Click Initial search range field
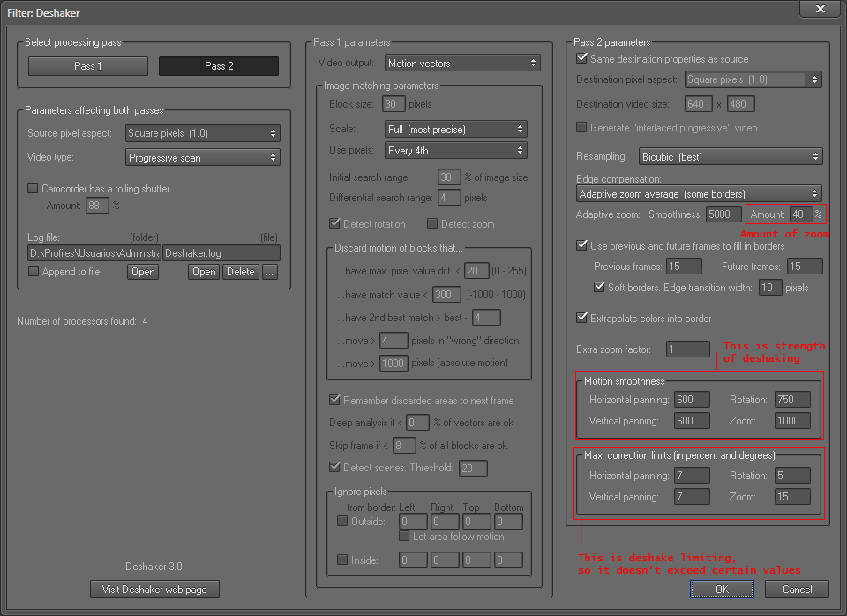The image size is (847, 616). tap(449, 177)
